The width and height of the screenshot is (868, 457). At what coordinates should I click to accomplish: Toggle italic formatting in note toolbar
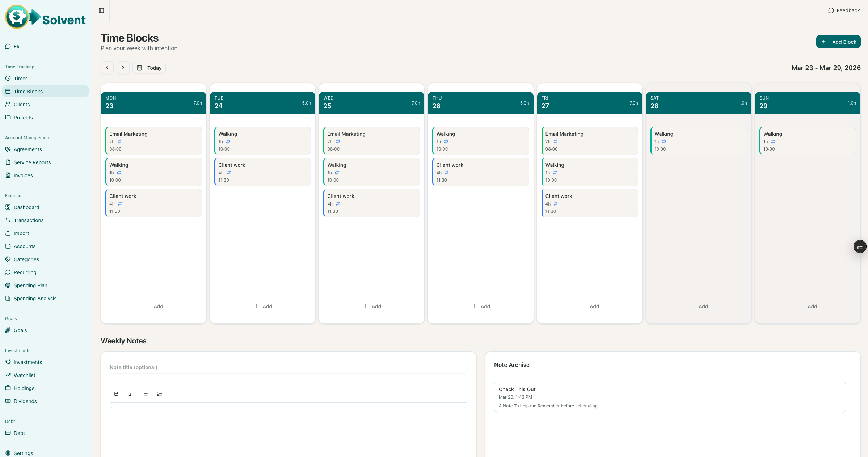[x=131, y=394]
